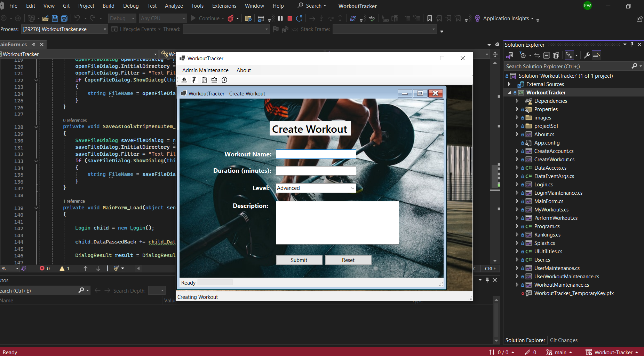Viewport: 644px width, 356px height.
Task: Click the Workout Name text field
Action: pos(316,154)
